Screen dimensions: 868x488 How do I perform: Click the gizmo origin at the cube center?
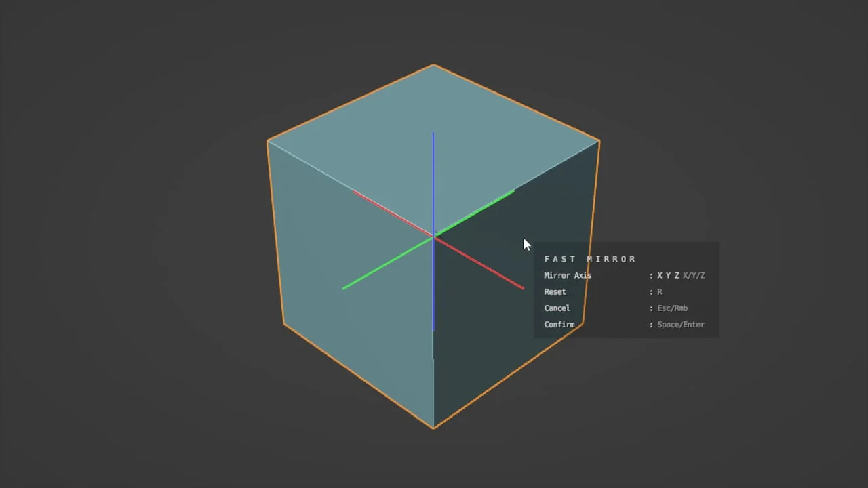click(x=434, y=237)
